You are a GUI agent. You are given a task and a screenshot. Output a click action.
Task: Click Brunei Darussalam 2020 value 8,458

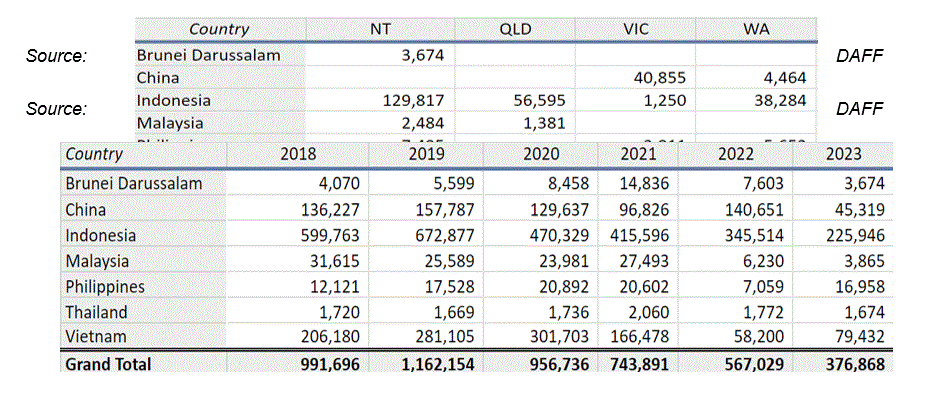coord(569,184)
